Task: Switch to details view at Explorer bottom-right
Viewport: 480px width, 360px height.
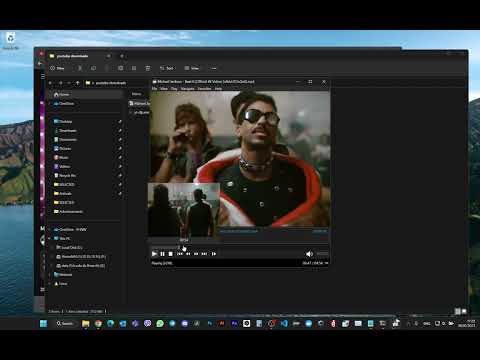Action: coord(457,311)
